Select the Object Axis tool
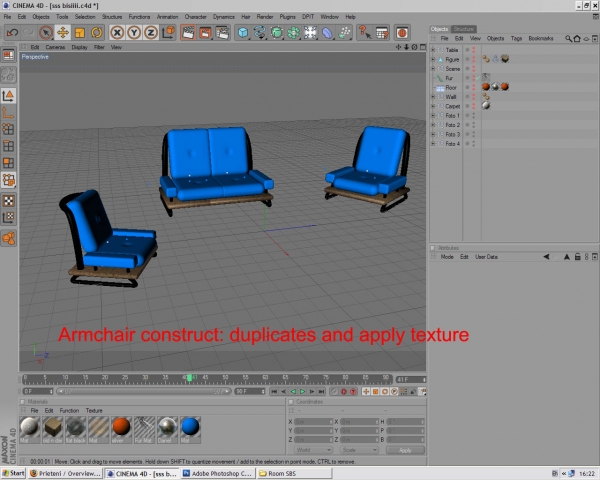 [x=8, y=113]
